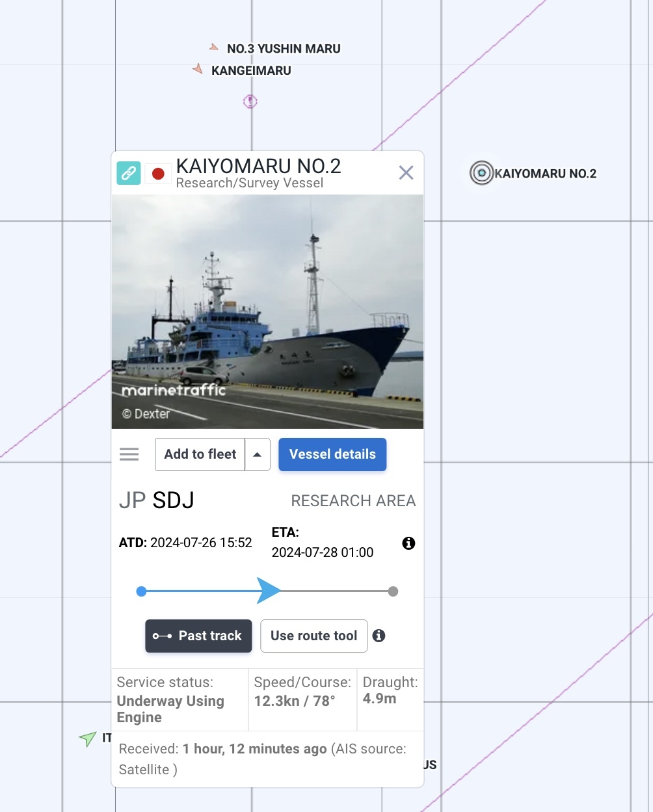The image size is (653, 812).
Task: Click the Japan flag icon
Action: [x=158, y=173]
